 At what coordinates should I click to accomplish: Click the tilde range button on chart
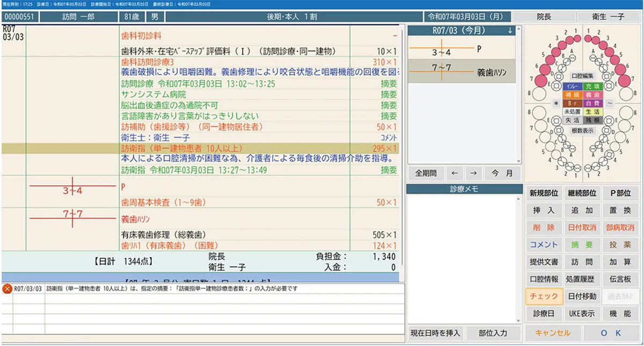click(x=610, y=103)
